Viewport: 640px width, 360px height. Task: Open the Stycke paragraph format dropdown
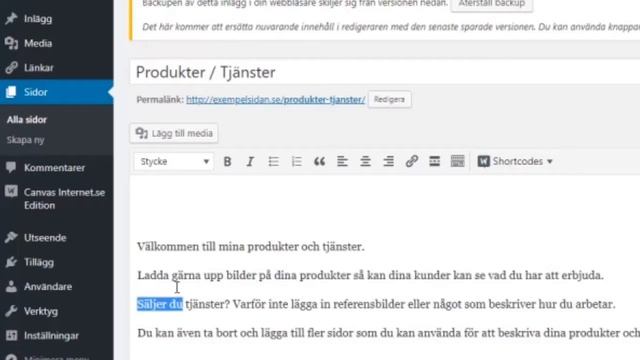point(174,162)
